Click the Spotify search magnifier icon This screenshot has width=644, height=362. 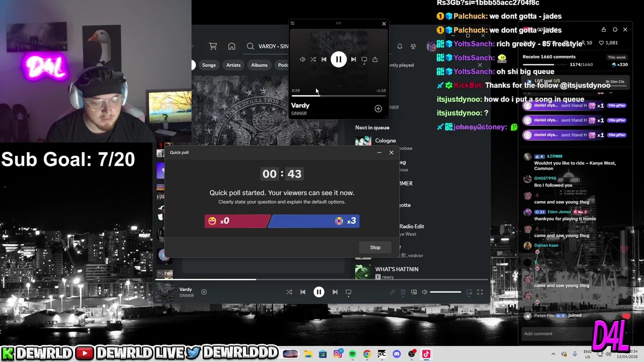(250, 46)
